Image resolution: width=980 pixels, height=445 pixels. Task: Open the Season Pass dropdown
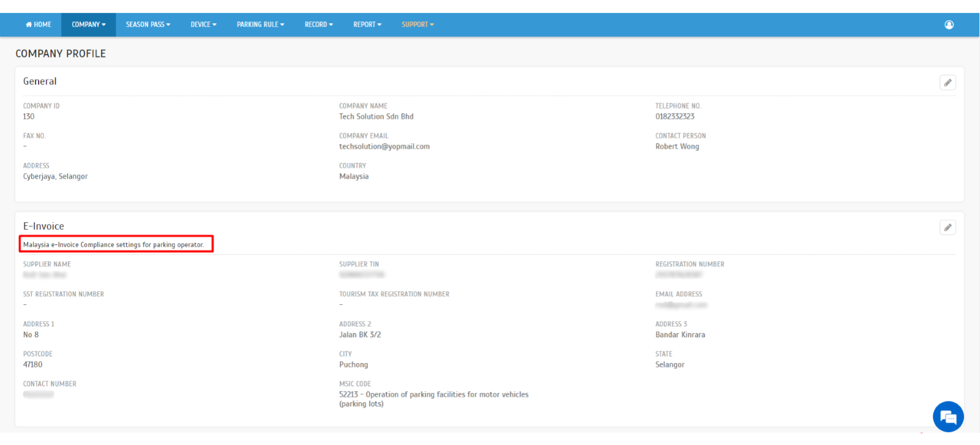148,24
